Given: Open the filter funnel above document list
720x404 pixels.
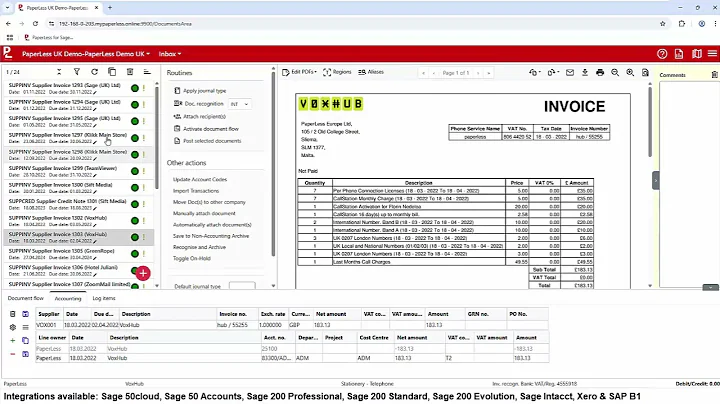Looking at the screenshot, I should pos(77,72).
